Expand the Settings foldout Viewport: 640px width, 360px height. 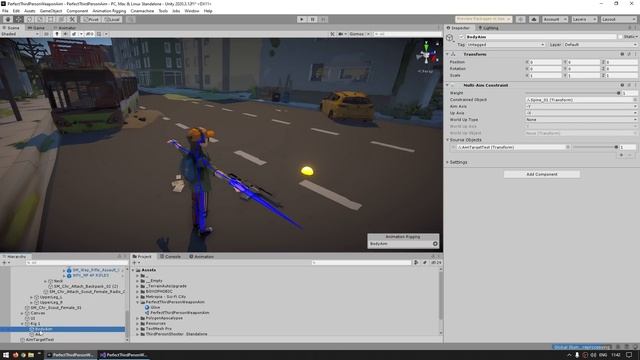click(x=448, y=162)
